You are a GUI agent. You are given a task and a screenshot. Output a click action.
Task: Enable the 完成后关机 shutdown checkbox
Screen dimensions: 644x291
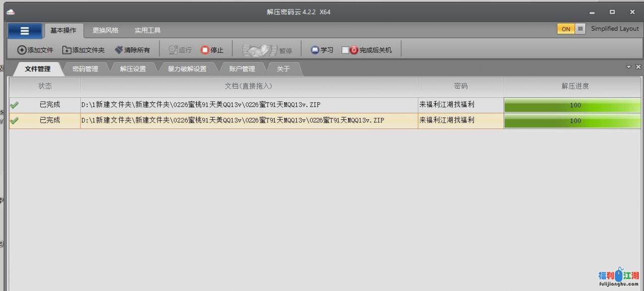pyautogui.click(x=345, y=50)
